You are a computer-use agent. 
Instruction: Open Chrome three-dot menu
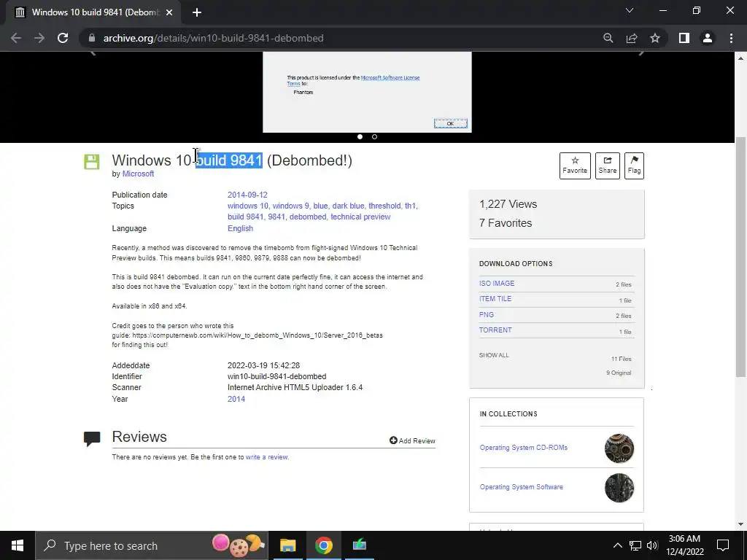[731, 38]
